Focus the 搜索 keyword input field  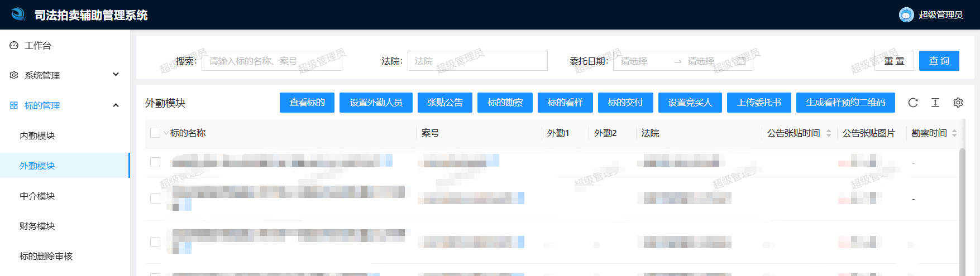(x=272, y=61)
